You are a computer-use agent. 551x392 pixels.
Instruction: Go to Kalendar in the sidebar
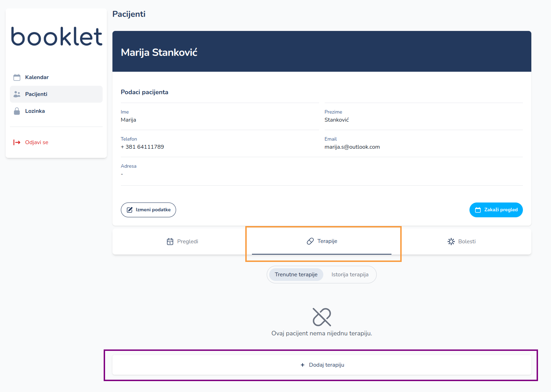pyautogui.click(x=37, y=77)
